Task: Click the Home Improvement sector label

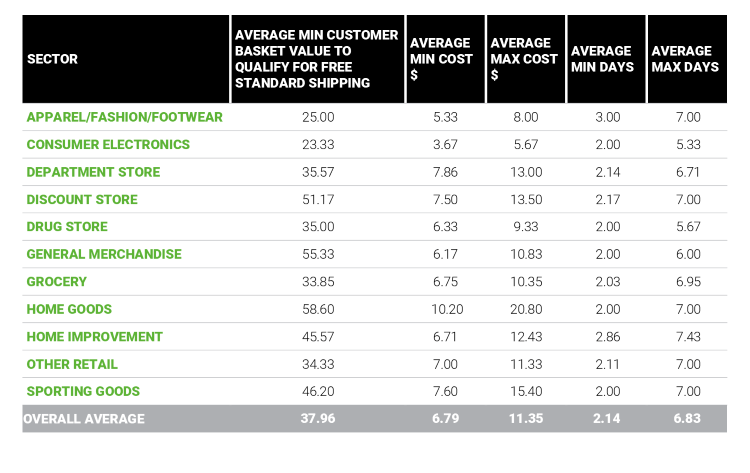Action: click(93, 336)
